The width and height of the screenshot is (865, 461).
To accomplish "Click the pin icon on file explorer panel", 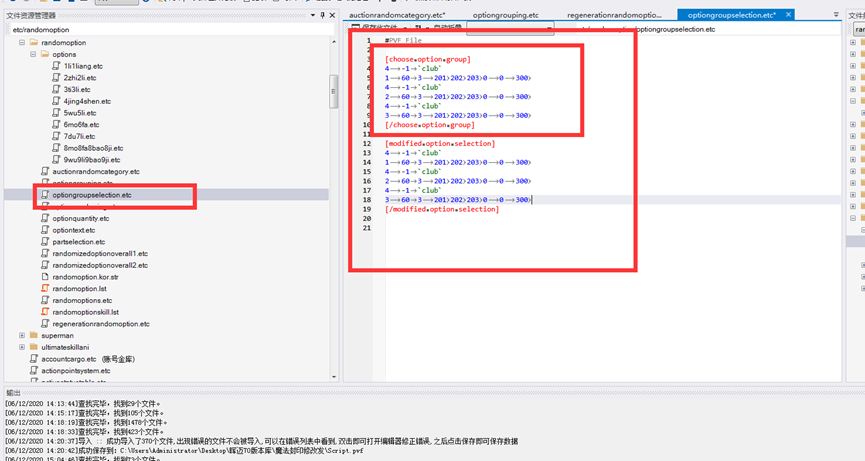I will pos(322,16).
